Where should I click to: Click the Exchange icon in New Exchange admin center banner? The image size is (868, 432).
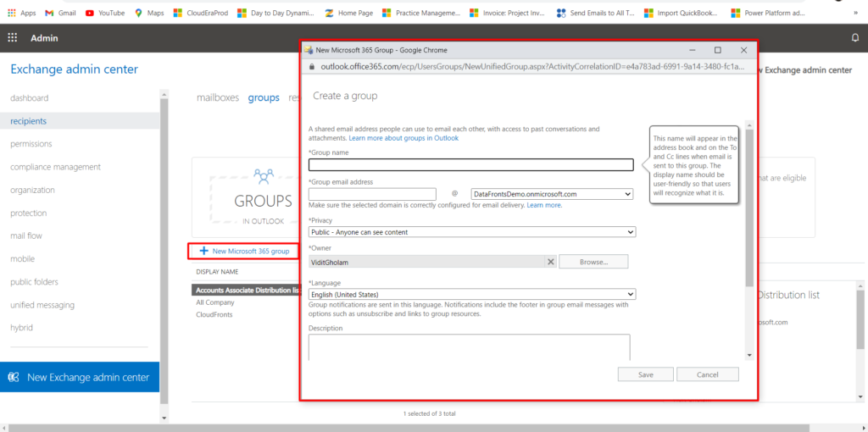click(x=14, y=377)
